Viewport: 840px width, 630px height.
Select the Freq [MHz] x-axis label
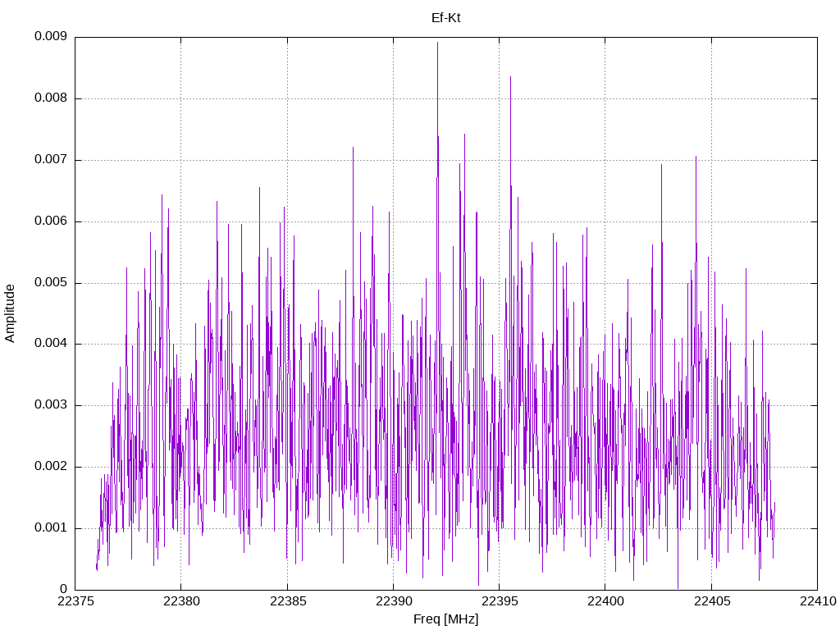445,619
